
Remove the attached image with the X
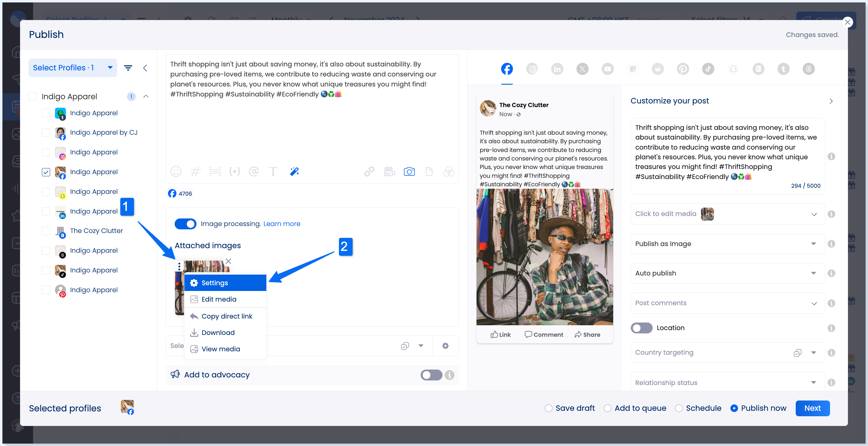[228, 261]
